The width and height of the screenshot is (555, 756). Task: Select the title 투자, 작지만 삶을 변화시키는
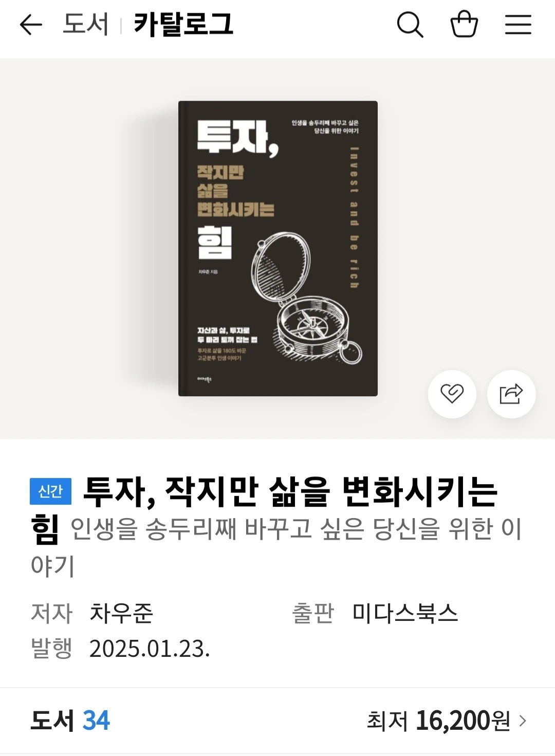coord(290,491)
